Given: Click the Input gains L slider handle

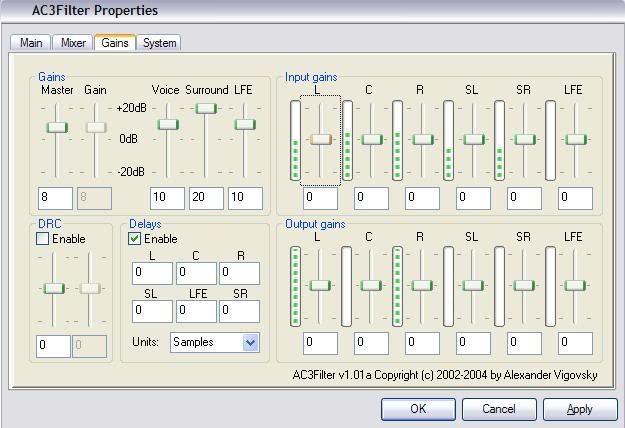Looking at the screenshot, I should coord(321,139).
